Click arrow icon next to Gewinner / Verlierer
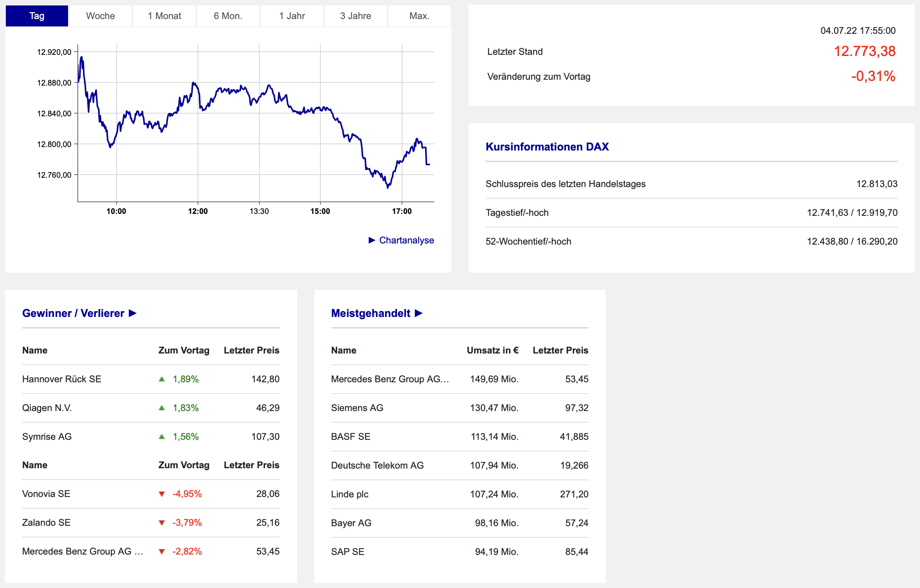920x588 pixels. click(x=133, y=313)
